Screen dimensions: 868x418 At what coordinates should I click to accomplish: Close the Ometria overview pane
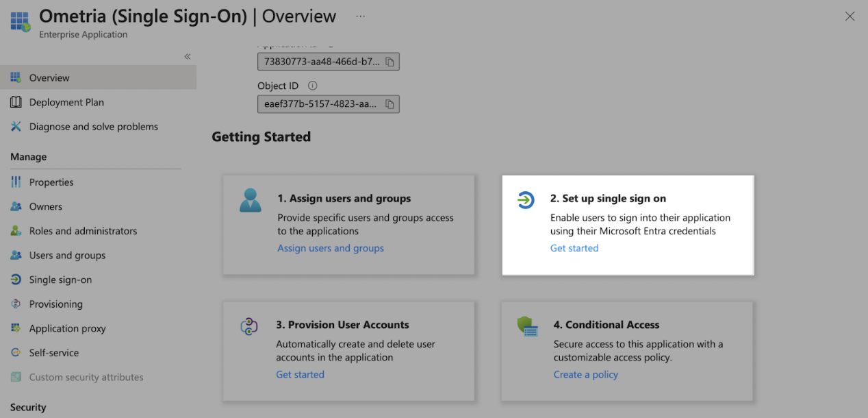[x=850, y=16]
